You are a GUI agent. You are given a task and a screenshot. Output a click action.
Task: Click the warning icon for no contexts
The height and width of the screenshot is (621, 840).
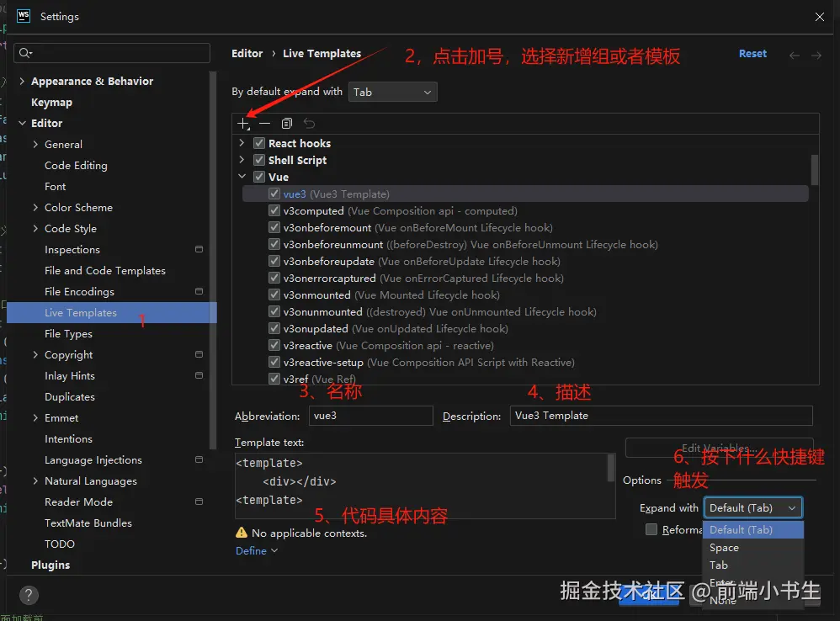[242, 533]
